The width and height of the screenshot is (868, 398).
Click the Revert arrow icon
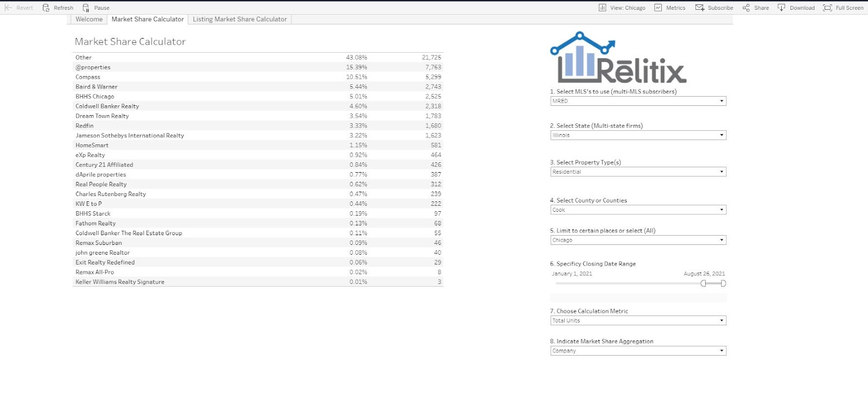click(x=8, y=8)
